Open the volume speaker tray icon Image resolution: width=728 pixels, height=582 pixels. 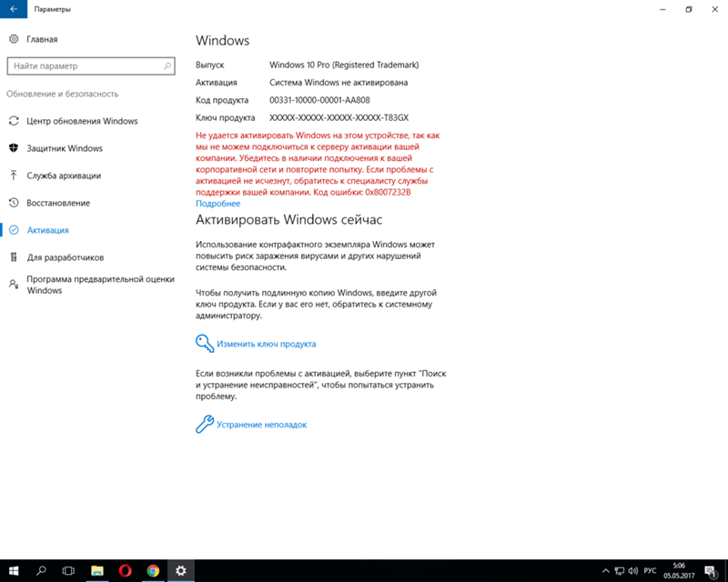pos(633,571)
